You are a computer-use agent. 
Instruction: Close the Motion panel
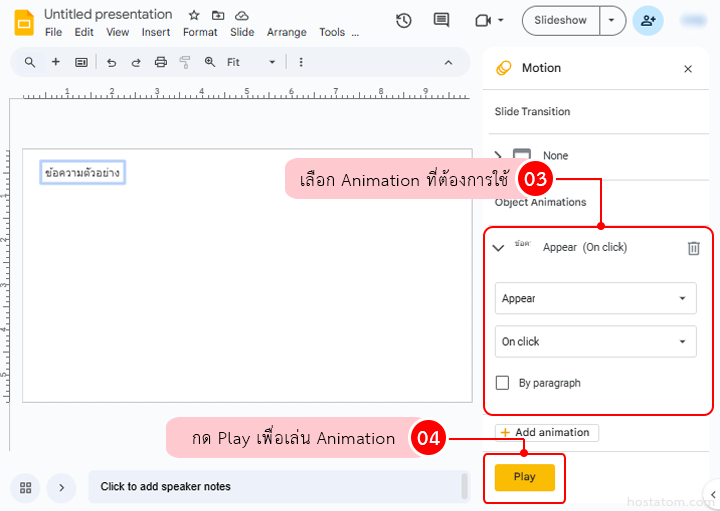coord(688,69)
